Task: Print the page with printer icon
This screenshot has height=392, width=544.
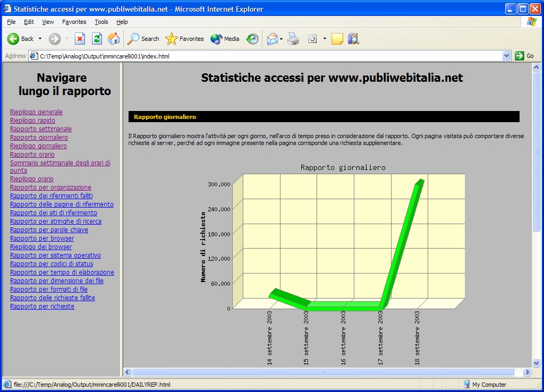Action: (293, 39)
